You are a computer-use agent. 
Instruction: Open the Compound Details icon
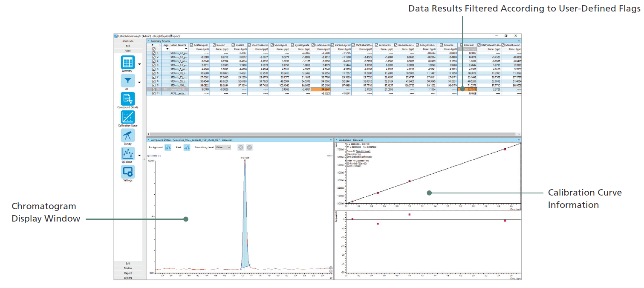(x=127, y=99)
